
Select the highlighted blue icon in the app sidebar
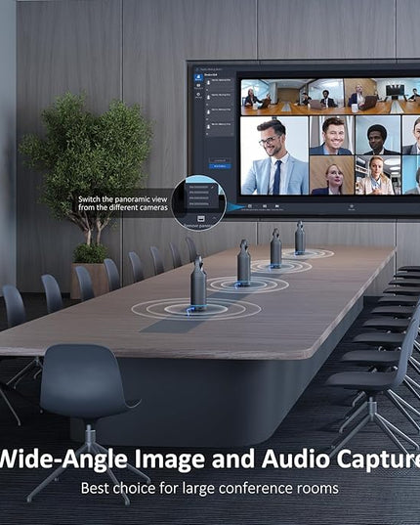[198, 77]
